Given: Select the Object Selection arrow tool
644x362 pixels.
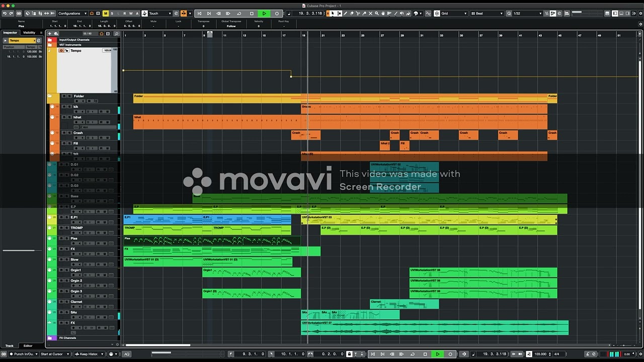Looking at the screenshot, I should (x=333, y=14).
